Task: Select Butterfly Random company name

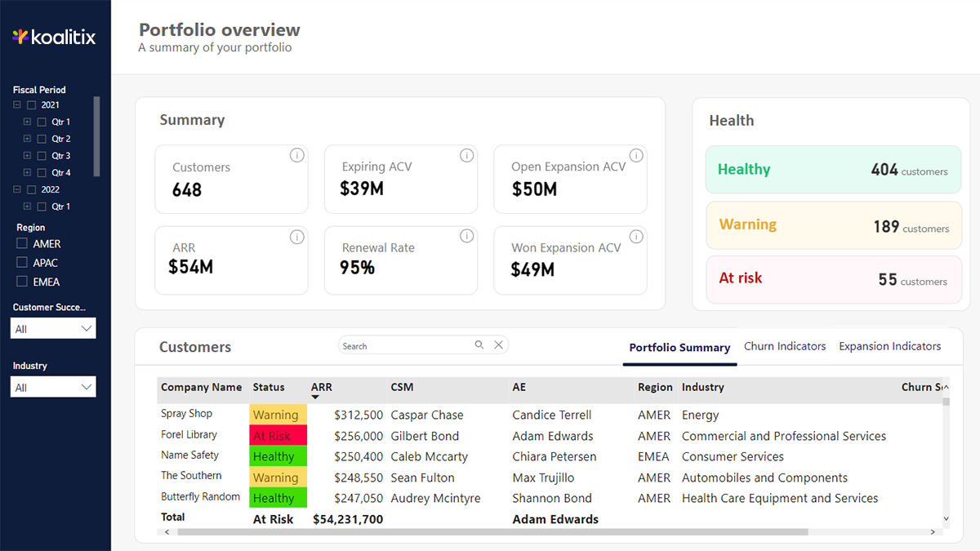Action: [200, 497]
